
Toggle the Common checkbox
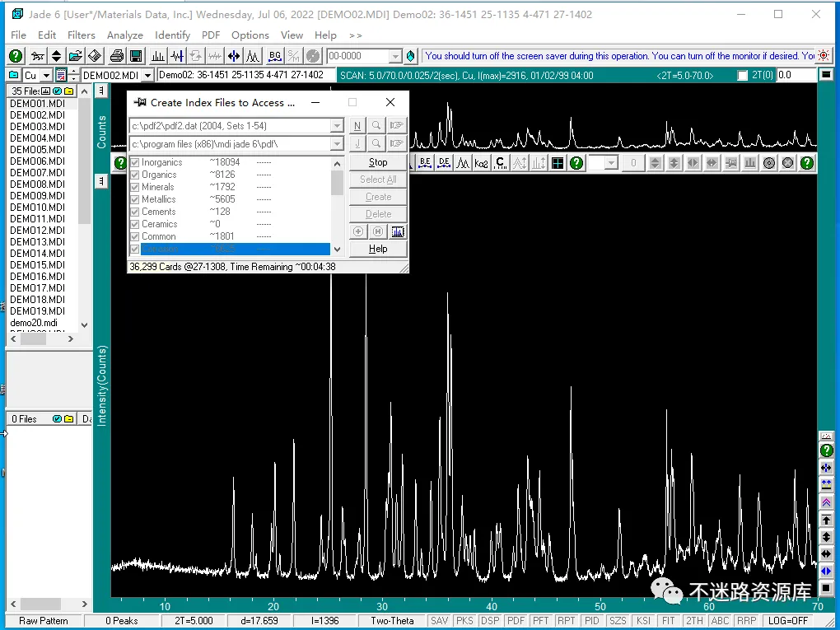(x=135, y=236)
